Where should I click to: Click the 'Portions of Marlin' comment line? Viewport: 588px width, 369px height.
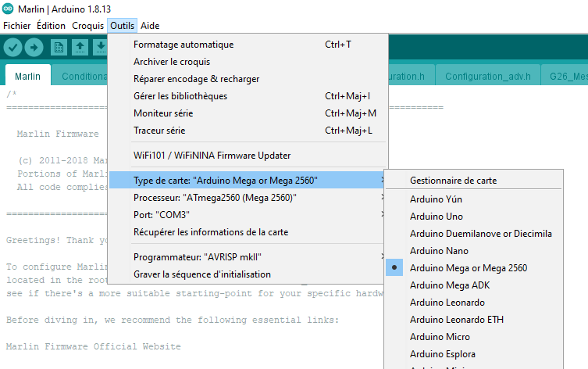point(62,174)
